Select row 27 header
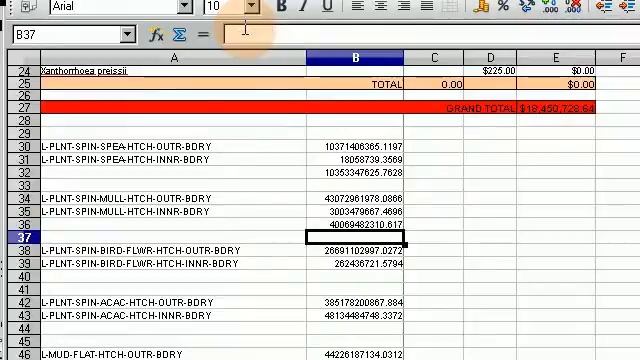Image resolution: width=640 pixels, height=360 pixels. [24, 108]
